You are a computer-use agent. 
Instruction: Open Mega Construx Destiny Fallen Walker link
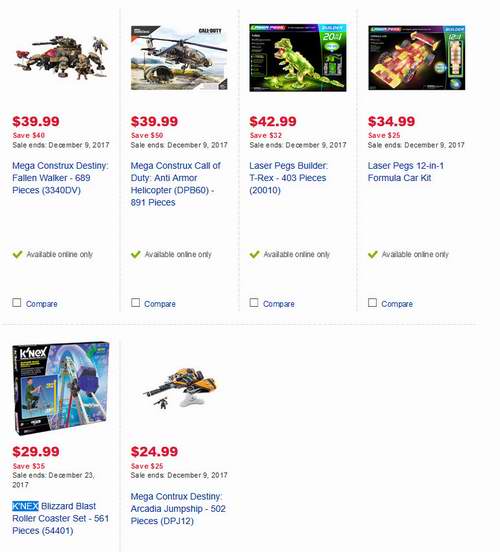pyautogui.click(x=60, y=178)
